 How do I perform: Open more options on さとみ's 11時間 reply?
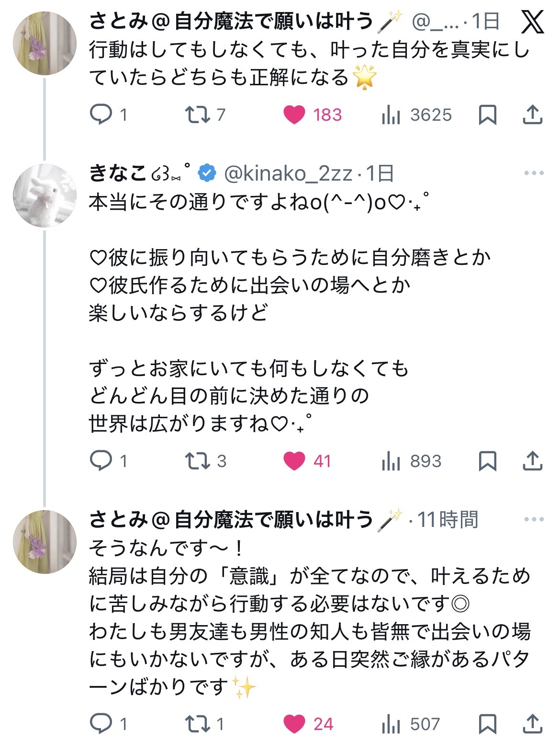[x=534, y=519]
